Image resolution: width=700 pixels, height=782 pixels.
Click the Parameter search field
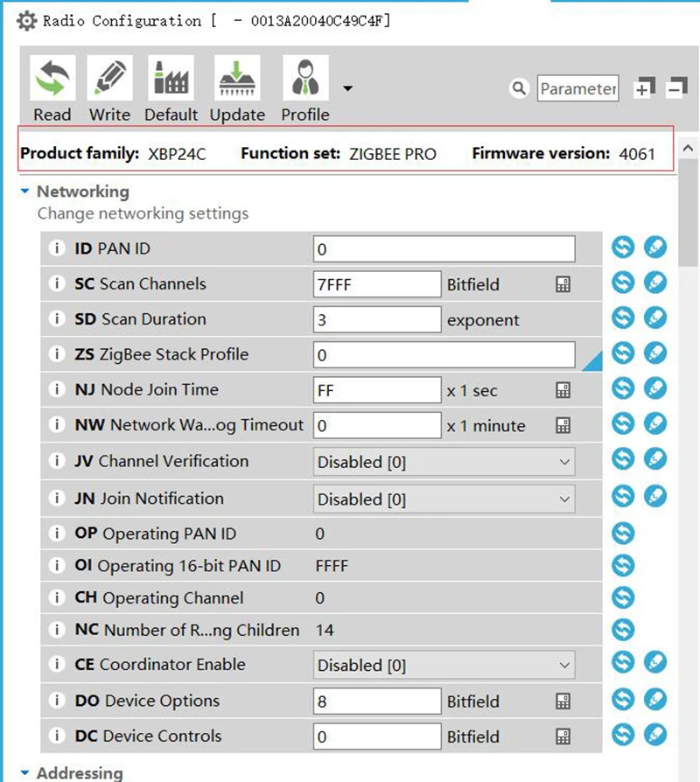point(577,88)
